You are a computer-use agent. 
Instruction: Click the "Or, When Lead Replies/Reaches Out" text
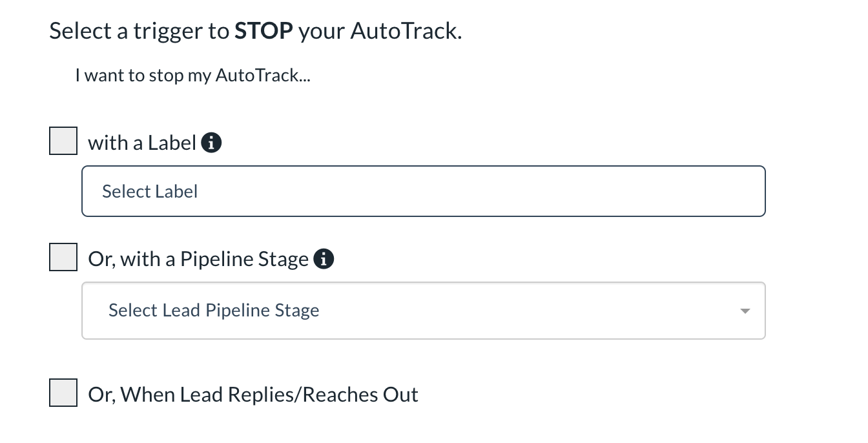253,395
